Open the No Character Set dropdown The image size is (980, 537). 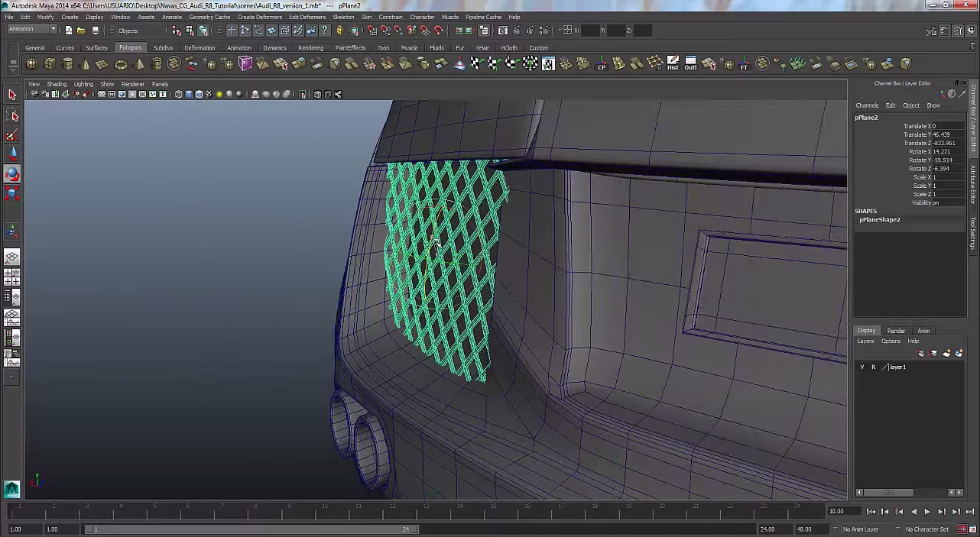click(926, 529)
